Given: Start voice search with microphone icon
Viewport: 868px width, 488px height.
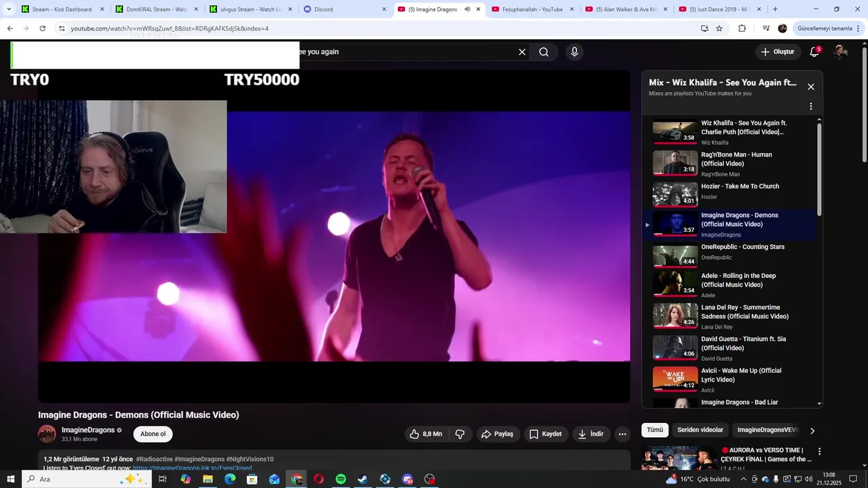Looking at the screenshot, I should click(574, 52).
